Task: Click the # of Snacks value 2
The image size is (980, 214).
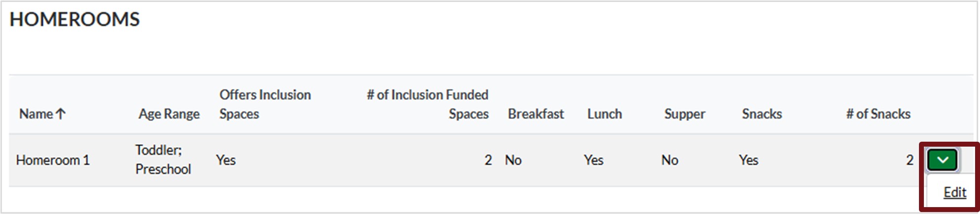Action: [909, 160]
